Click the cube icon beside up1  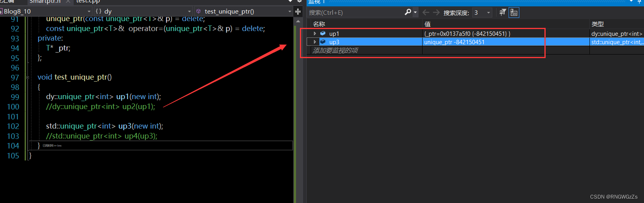click(323, 33)
